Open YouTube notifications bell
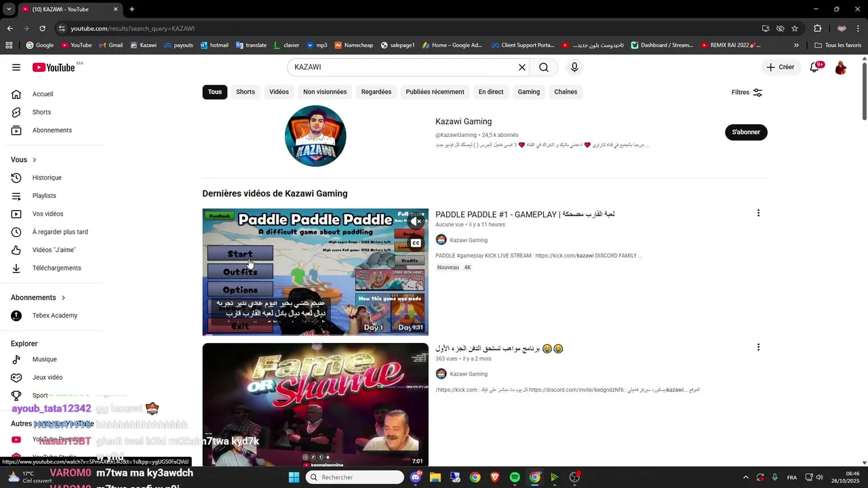868x488 pixels. tap(814, 67)
